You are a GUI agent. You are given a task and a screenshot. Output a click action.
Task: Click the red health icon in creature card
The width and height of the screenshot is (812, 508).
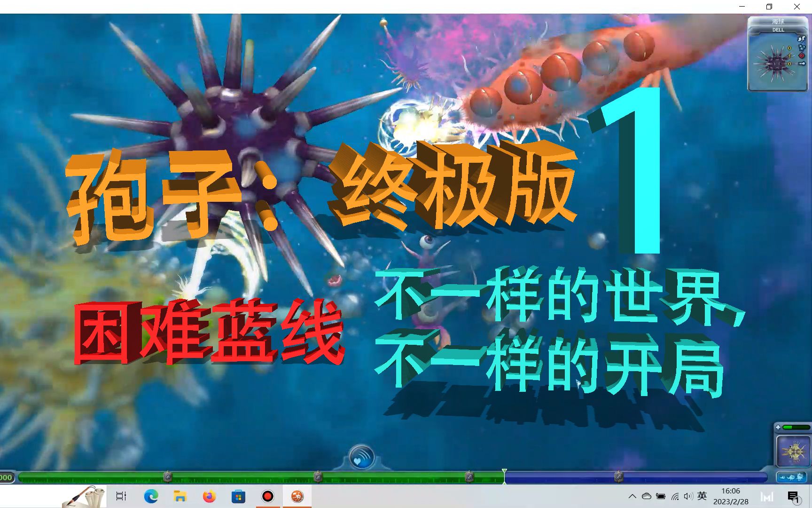(x=801, y=56)
